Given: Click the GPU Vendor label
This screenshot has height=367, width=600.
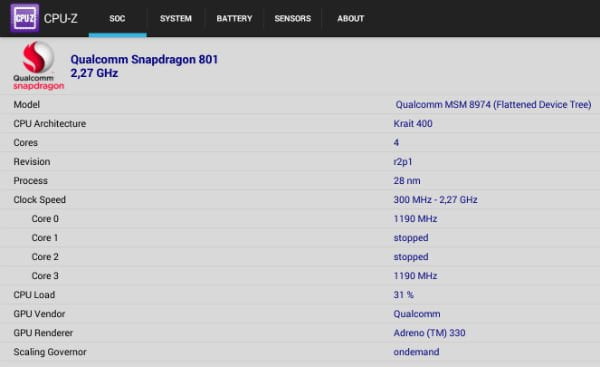Looking at the screenshot, I should click(x=39, y=314).
